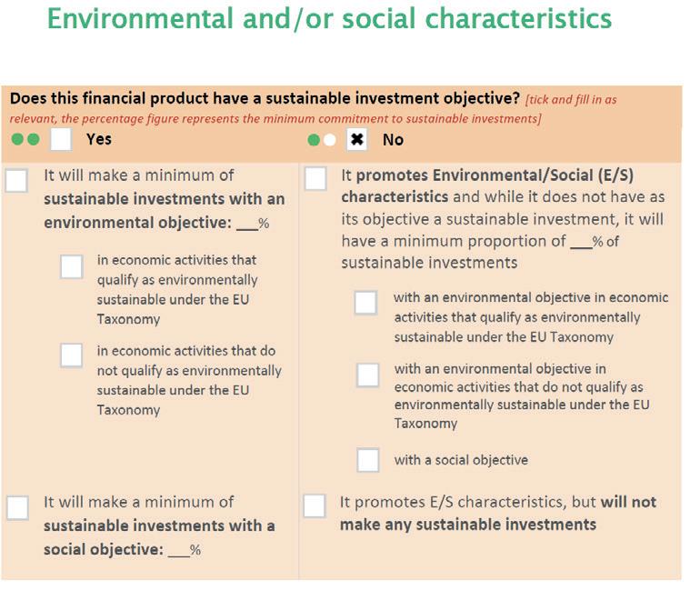Screen dimensions: 700x590
Task: Tick the Yes checkbox
Action: (x=61, y=139)
